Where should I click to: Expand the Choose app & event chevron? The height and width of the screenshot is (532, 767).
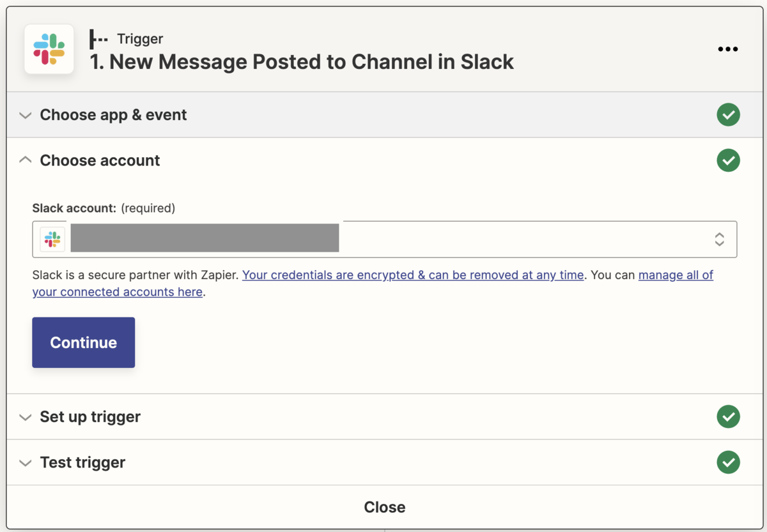tap(26, 116)
